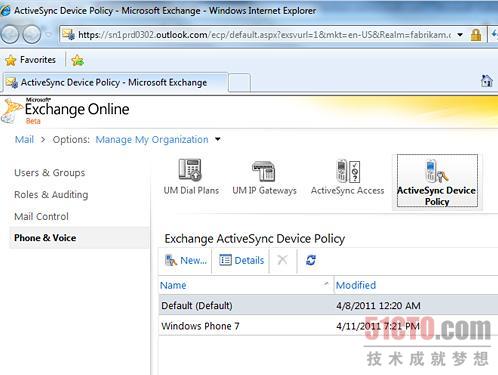Click the refresh icon in policy toolbar
The height and width of the screenshot is (375, 498).
pos(311,260)
